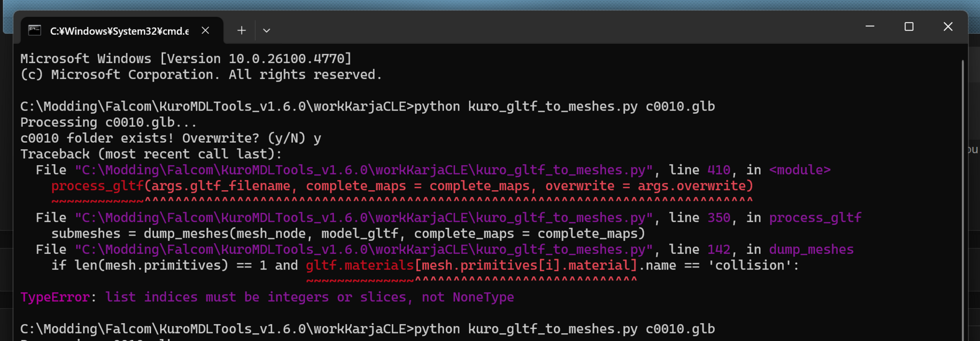This screenshot has width=980, height=341.
Task: Click the cmd icon in the terminal tab
Action: coord(35,31)
